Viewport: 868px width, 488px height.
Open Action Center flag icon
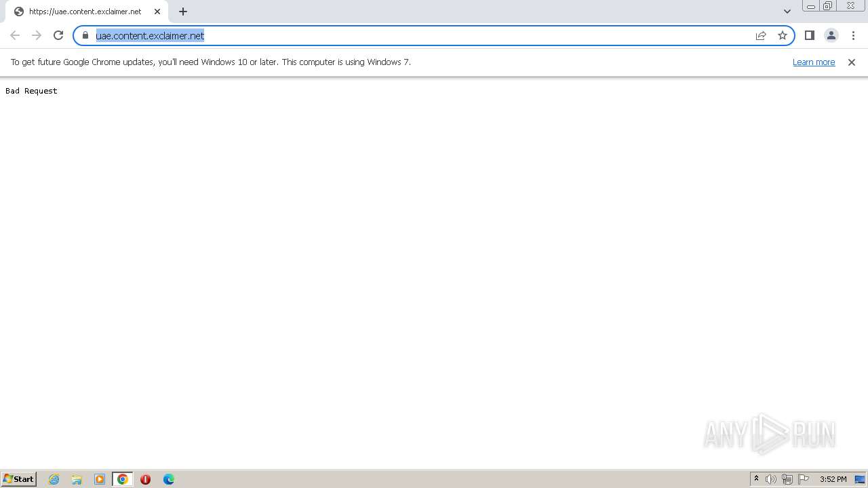pyautogui.click(x=804, y=479)
